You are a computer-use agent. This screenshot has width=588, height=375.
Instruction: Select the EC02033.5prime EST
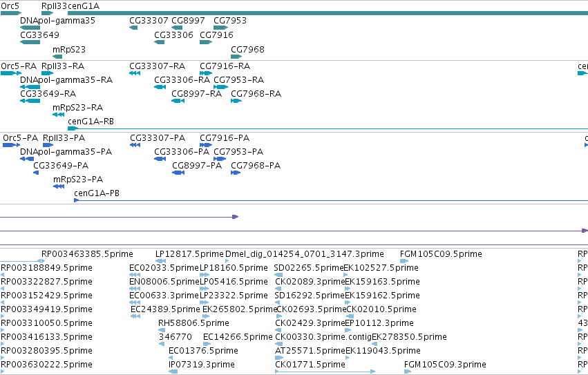click(x=135, y=275)
